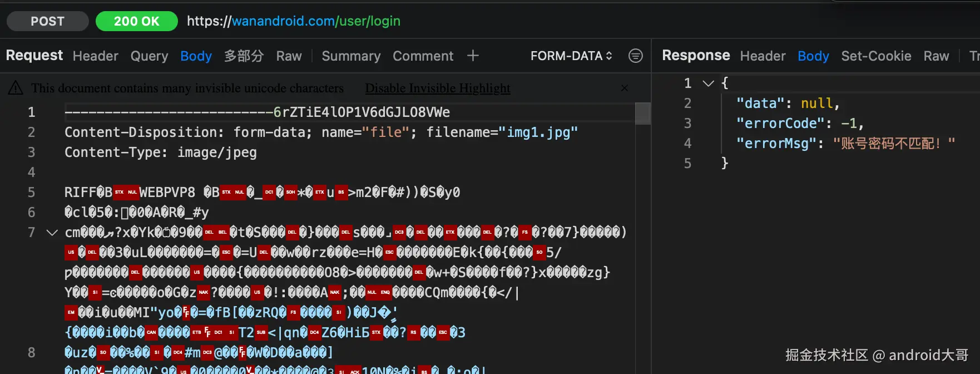Screen dimensions: 980x374
Task: Dismiss the invisible unicode warning banner
Action: (x=625, y=88)
